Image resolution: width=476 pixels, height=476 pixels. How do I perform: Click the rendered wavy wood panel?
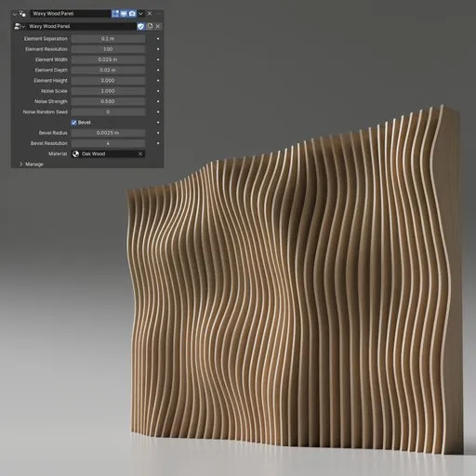[x=295, y=279]
